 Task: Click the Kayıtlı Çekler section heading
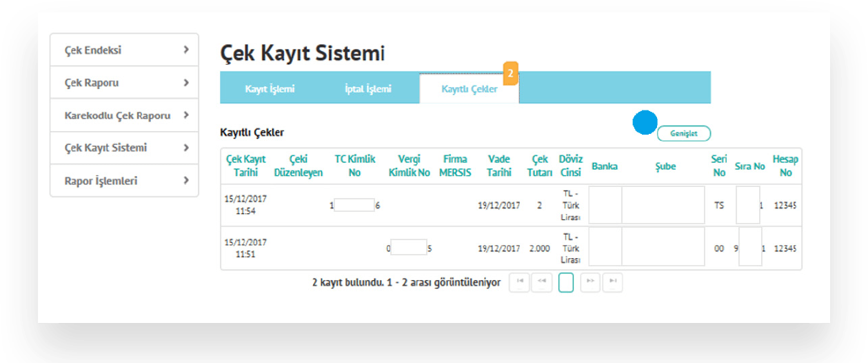(x=252, y=132)
